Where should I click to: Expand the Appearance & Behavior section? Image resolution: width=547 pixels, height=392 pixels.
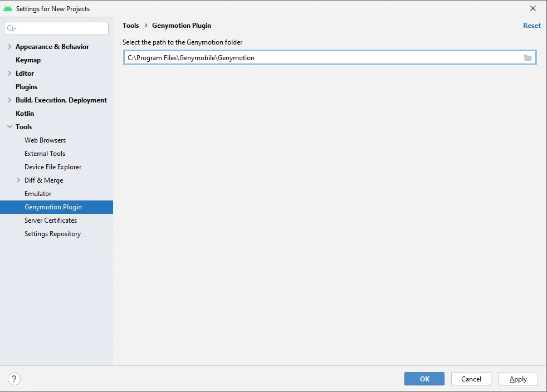pyautogui.click(x=9, y=47)
